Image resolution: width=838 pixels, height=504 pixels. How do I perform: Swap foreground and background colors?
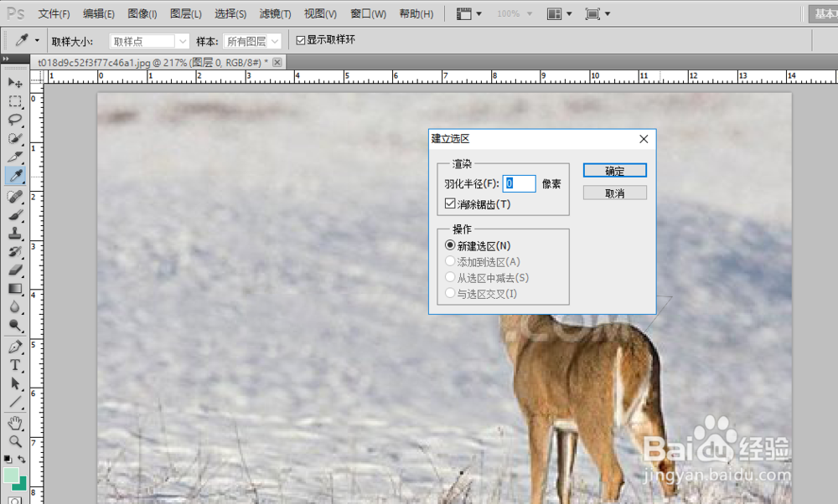[22, 459]
